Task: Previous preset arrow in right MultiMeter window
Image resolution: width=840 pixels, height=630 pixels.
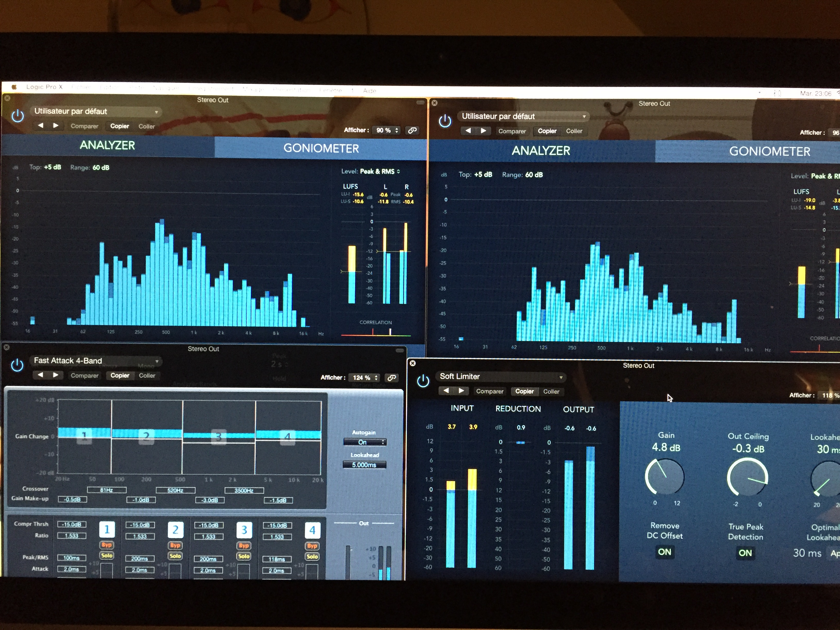Action: tap(468, 130)
